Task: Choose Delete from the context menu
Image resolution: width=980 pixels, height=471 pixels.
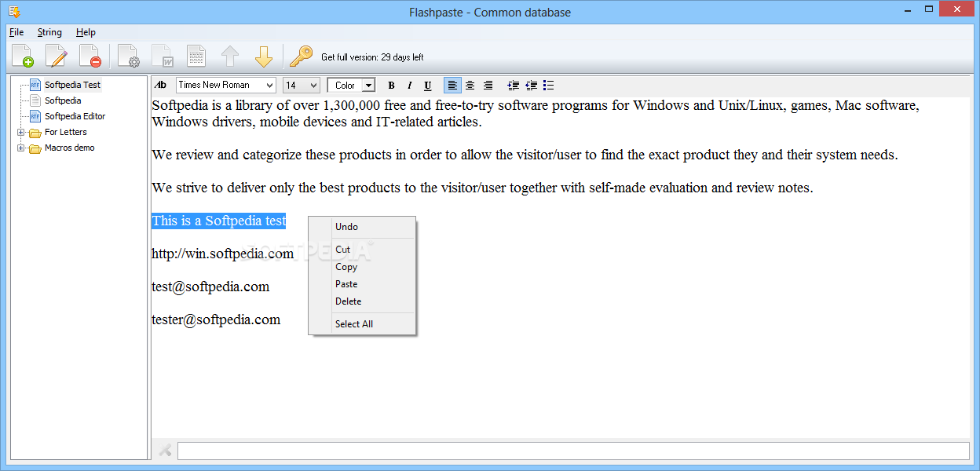Action: (362, 301)
